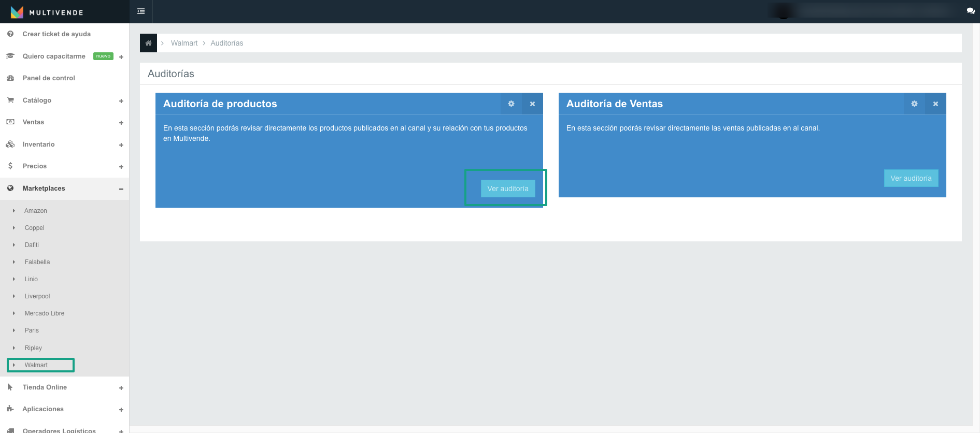Expand the Aplicaciones plus sign

click(121, 410)
